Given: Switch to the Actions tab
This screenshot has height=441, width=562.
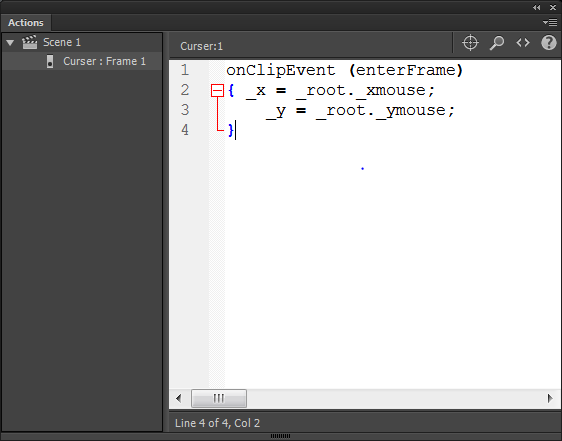Looking at the screenshot, I should coord(26,23).
